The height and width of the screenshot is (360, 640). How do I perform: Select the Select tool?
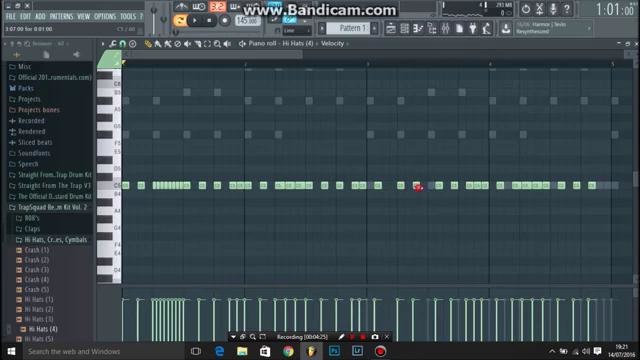[x=207, y=44]
